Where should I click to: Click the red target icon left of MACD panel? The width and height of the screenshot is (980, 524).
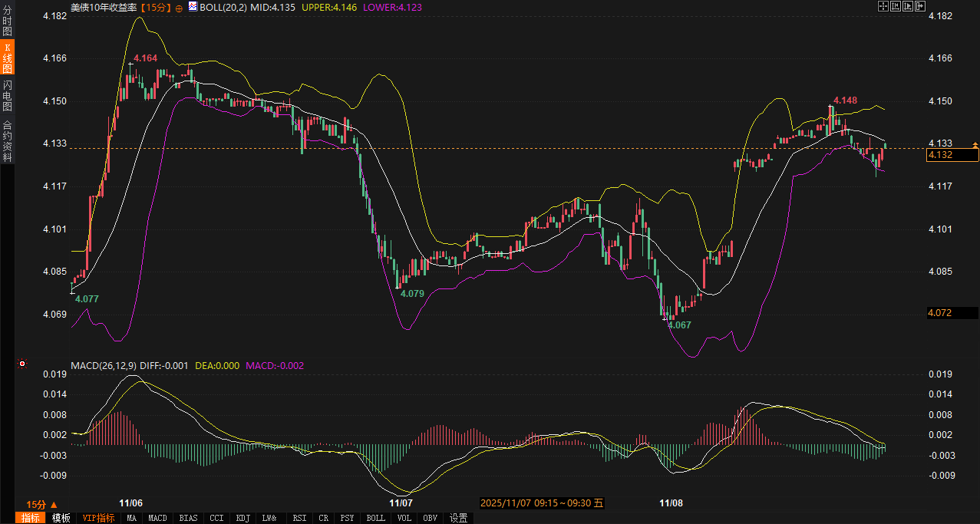[22, 363]
